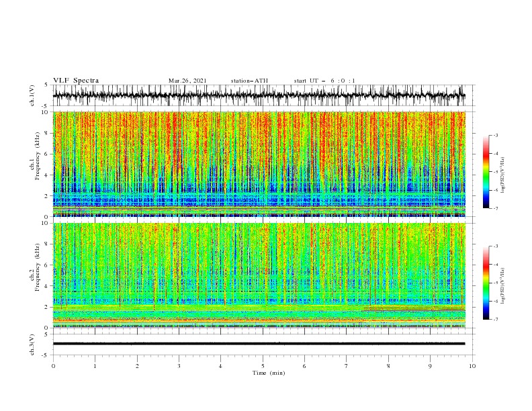Click time axis tick label '0'
The image size is (532, 411).
coord(53,366)
